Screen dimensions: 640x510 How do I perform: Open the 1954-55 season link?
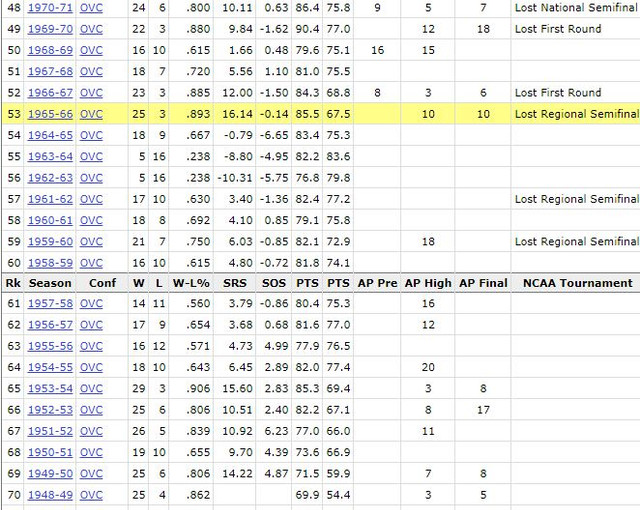point(50,367)
